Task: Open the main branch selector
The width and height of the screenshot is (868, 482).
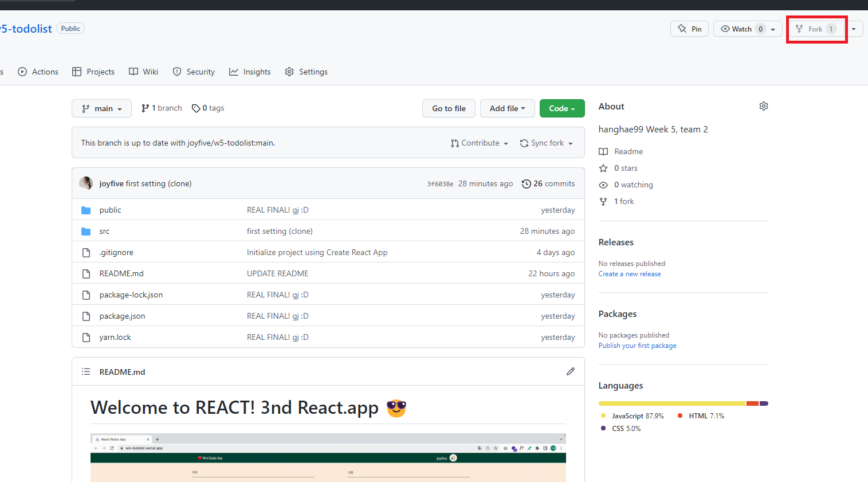Action: [x=101, y=108]
